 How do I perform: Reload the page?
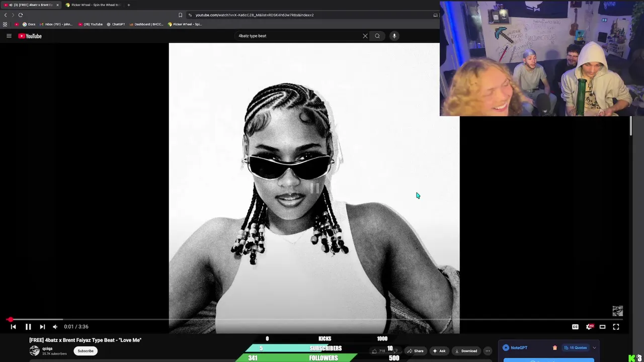click(x=21, y=15)
